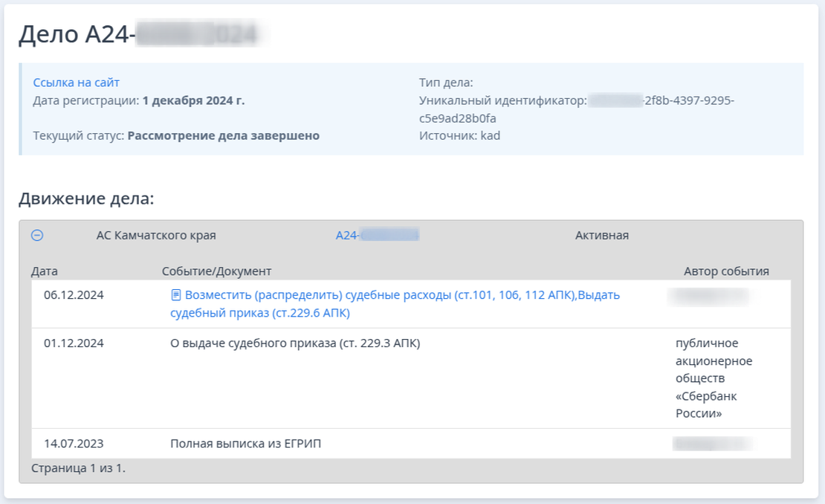Click the Автор события column header
The image size is (825, 504).
point(726,271)
